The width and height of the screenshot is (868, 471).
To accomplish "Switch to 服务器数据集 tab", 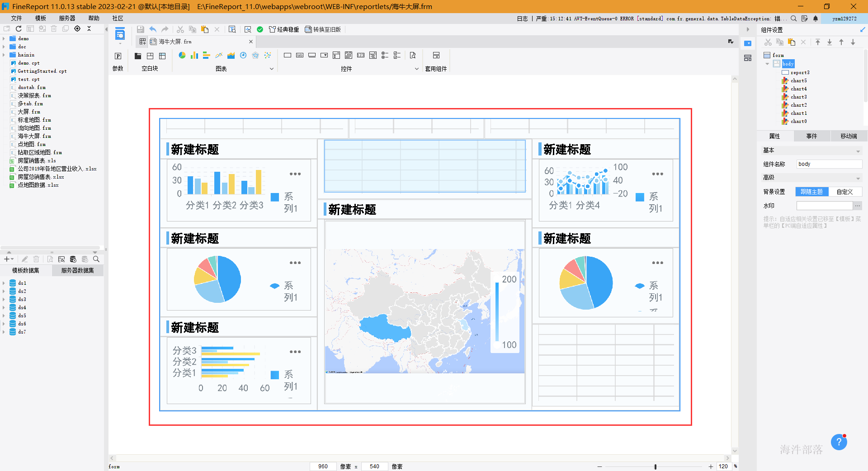I will (x=78, y=270).
